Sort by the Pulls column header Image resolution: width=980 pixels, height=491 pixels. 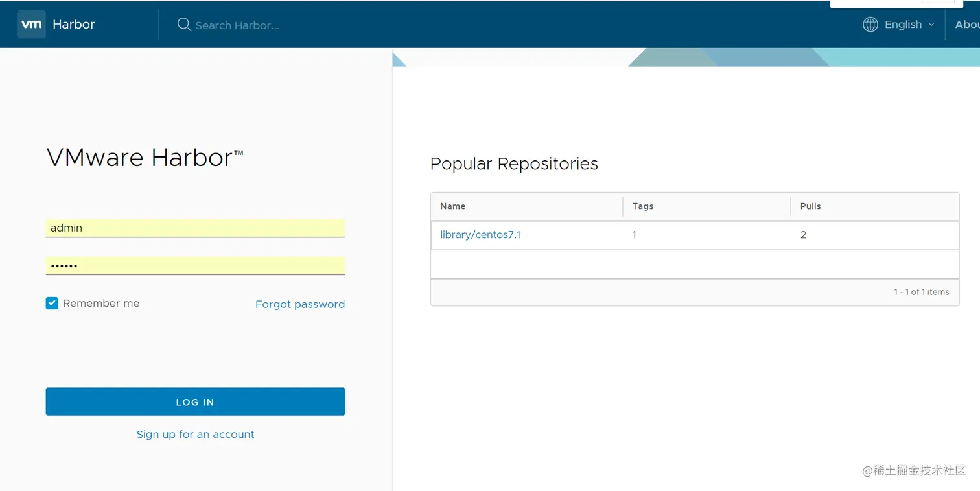(x=811, y=206)
